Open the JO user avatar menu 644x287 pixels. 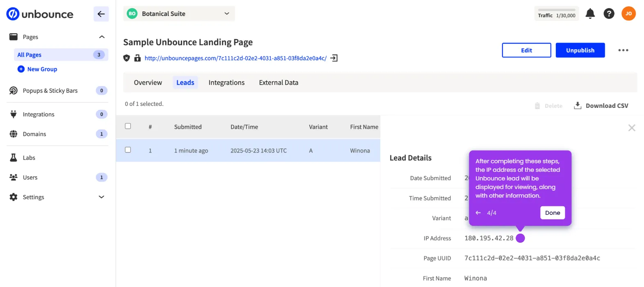click(628, 14)
